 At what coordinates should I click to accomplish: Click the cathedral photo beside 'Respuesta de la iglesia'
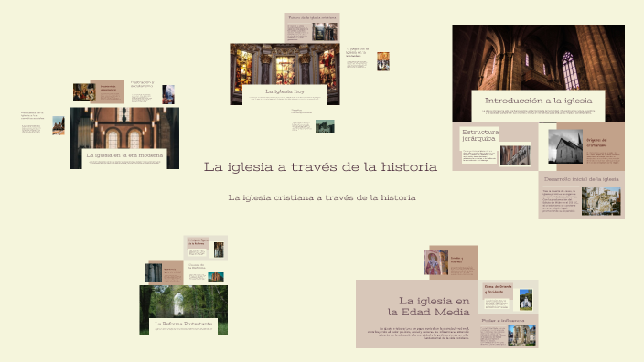[x=59, y=125]
